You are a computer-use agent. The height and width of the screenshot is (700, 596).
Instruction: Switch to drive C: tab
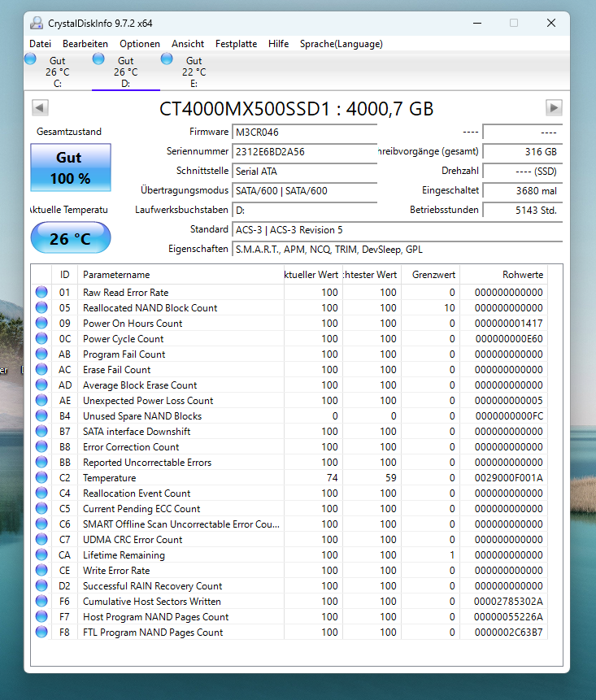(x=58, y=72)
